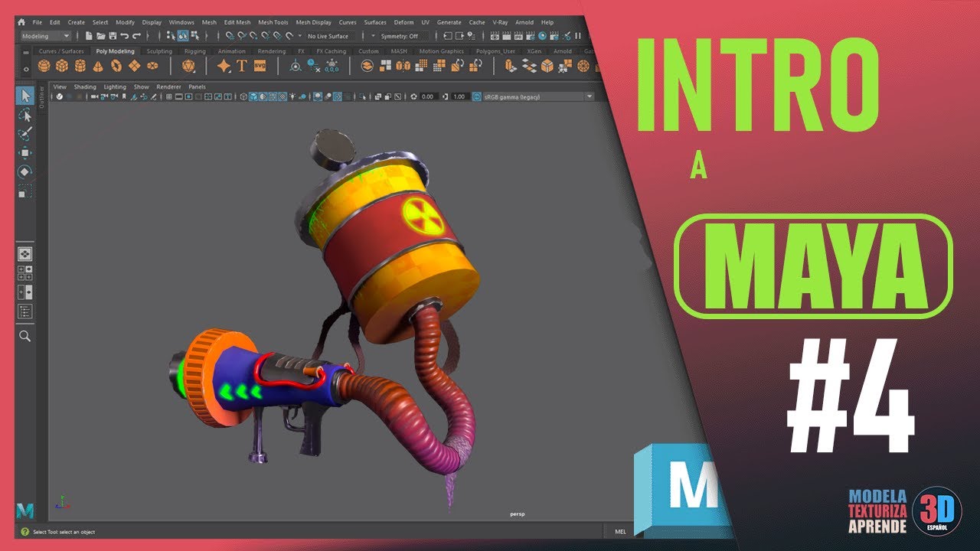The height and width of the screenshot is (551, 980).
Task: Toggle smooth shade all in viewport
Action: (253, 97)
